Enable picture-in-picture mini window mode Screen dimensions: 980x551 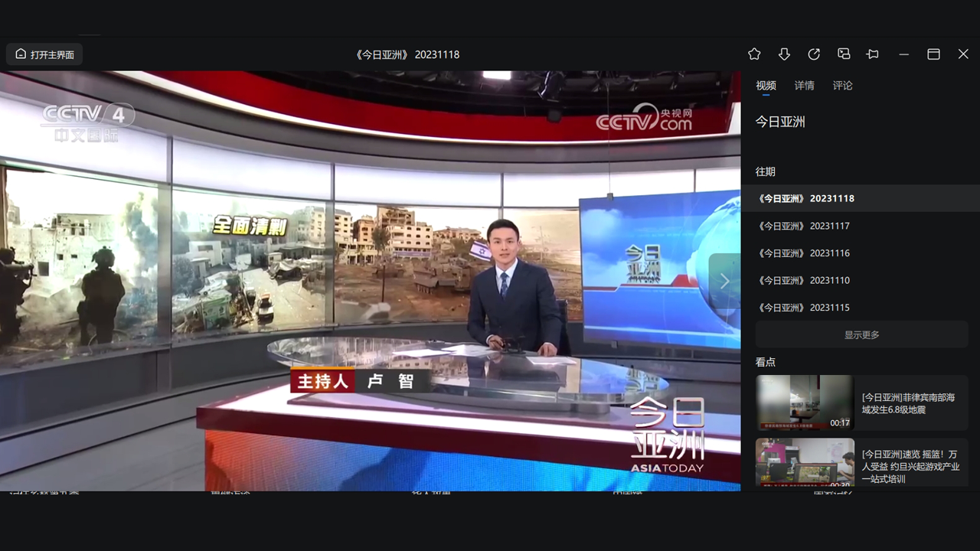tap(844, 54)
